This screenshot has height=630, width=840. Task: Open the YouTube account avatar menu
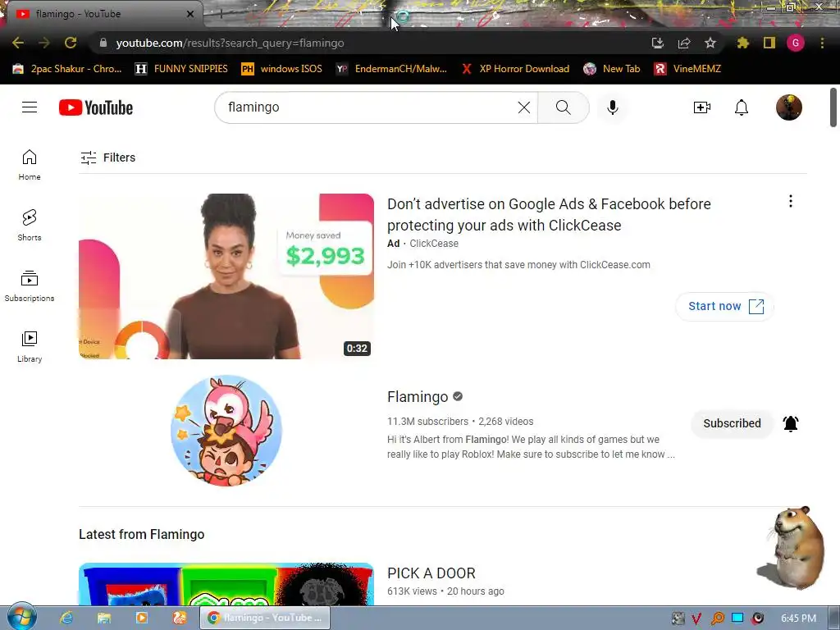click(x=789, y=107)
